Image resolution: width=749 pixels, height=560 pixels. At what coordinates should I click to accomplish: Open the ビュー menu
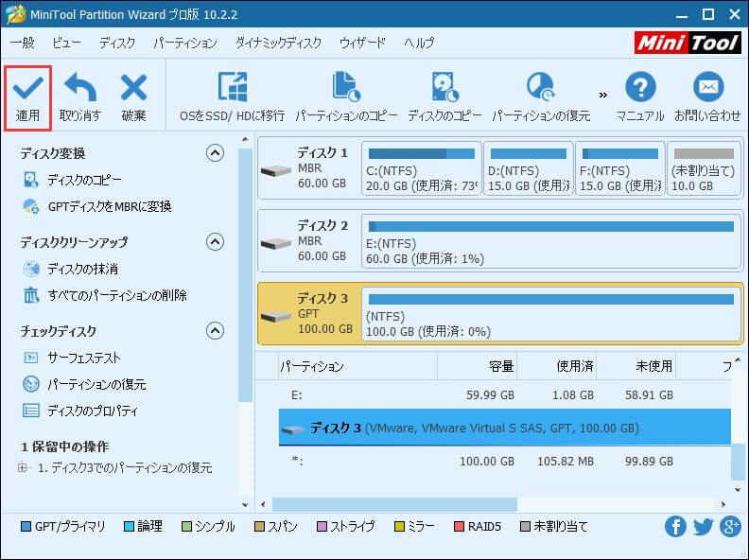pyautogui.click(x=66, y=43)
